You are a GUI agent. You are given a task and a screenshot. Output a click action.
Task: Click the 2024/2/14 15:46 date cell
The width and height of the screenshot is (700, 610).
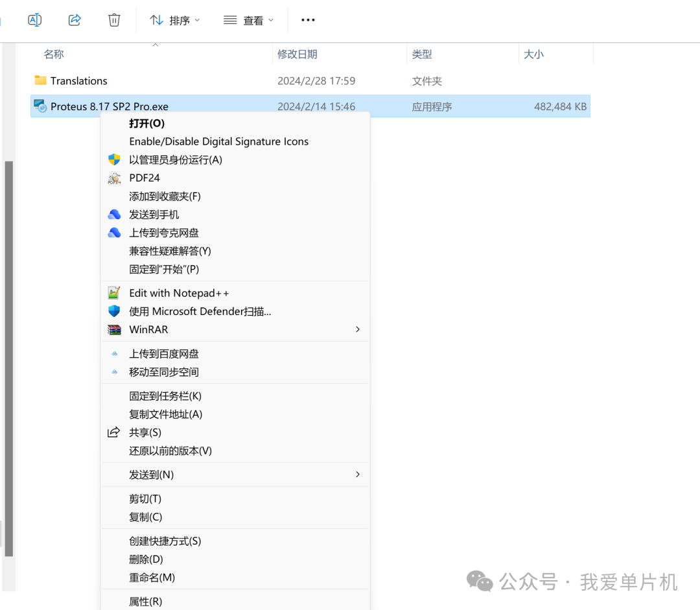click(316, 107)
